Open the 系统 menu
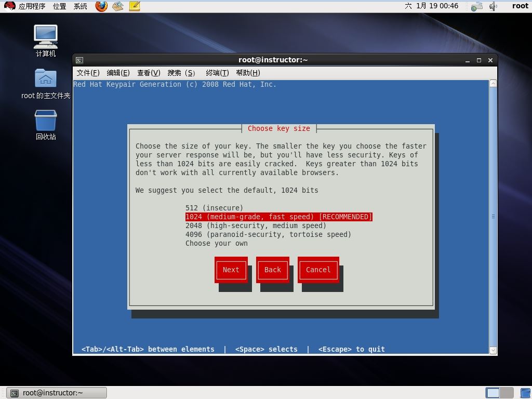This screenshot has width=532, height=399. click(x=81, y=6)
